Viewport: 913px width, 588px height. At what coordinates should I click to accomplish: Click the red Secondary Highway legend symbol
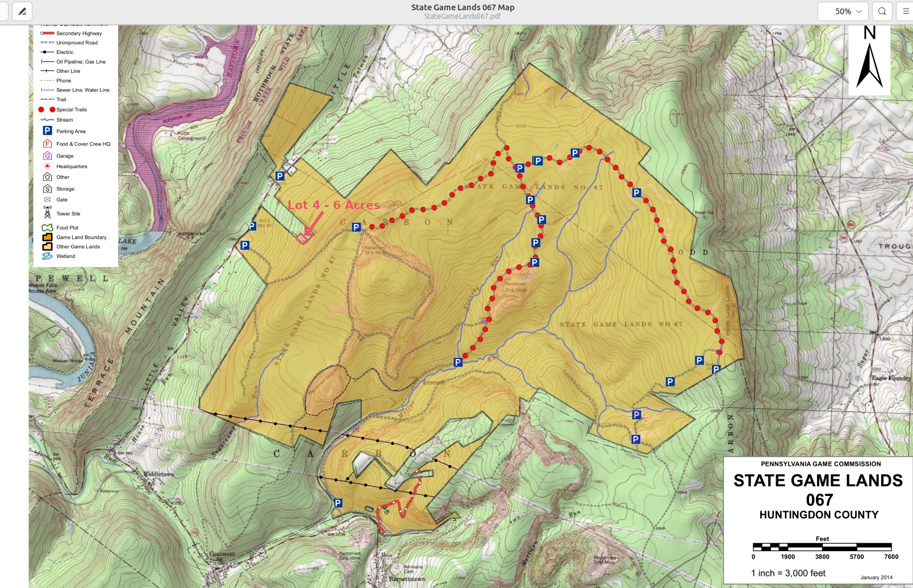pyautogui.click(x=47, y=33)
